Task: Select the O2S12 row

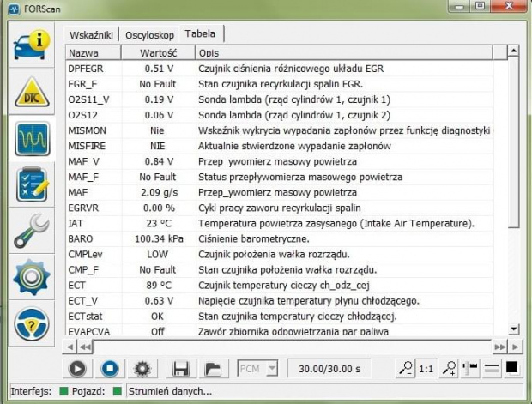Action: 280,115
